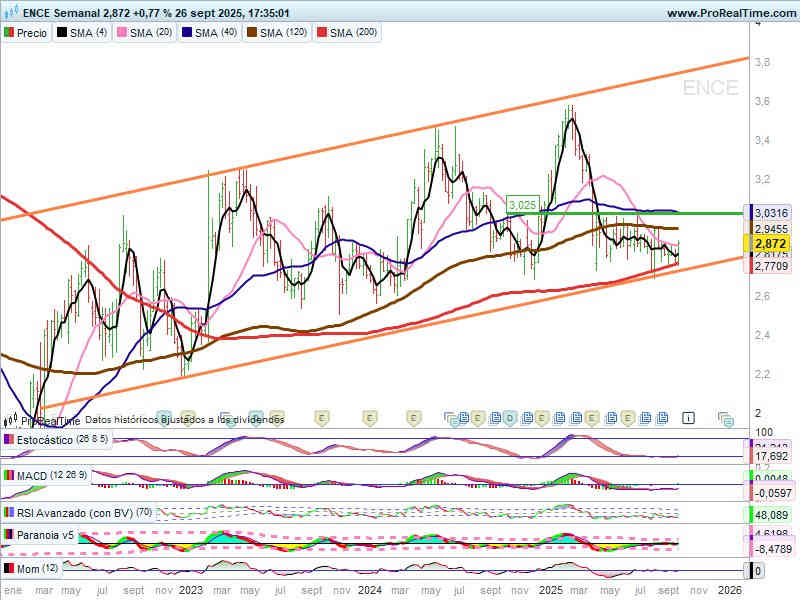Image resolution: width=800 pixels, height=600 pixels.
Task: Click the 2025 label on the time axis
Action: tap(551, 590)
